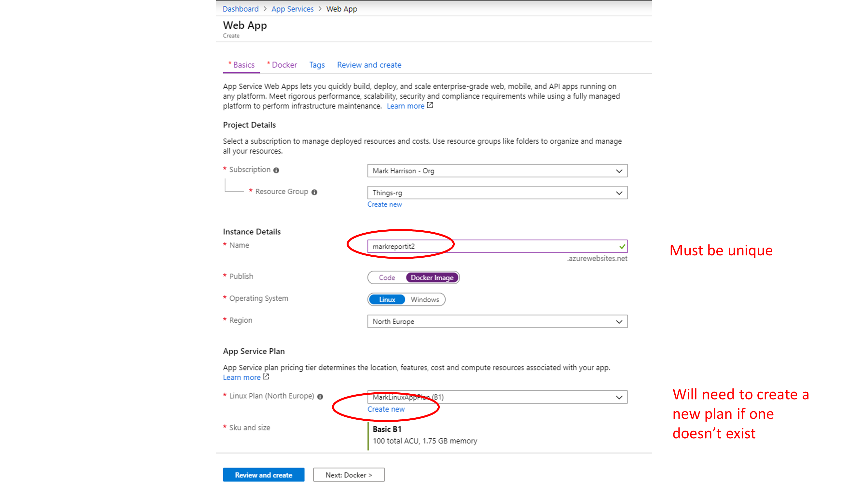Click external link icon in App Service Plan section

pyautogui.click(x=266, y=376)
